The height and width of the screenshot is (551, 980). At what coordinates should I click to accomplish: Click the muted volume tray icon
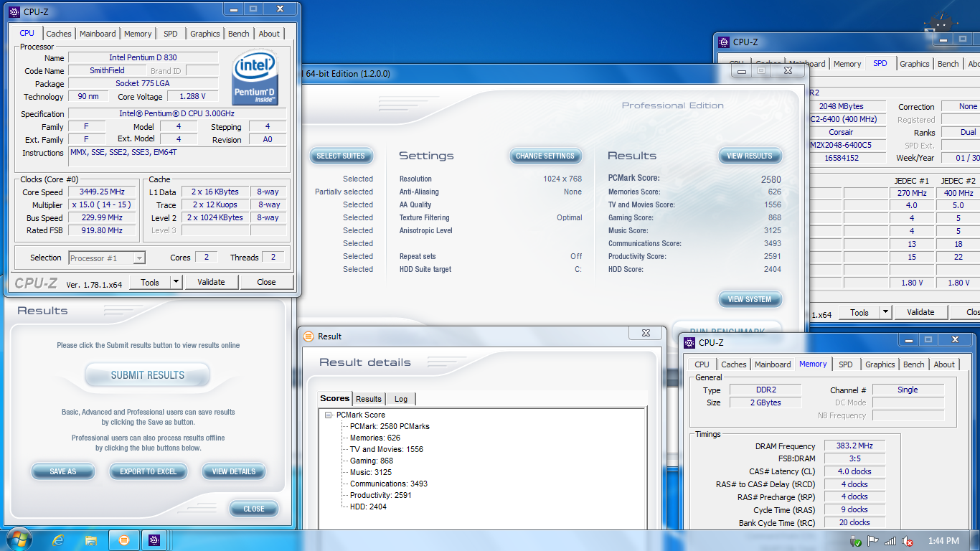pos(908,541)
